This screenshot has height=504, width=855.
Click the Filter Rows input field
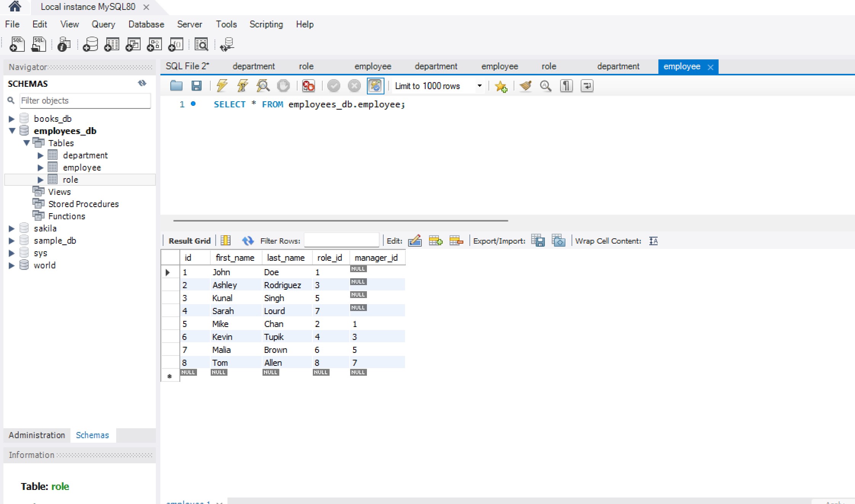(341, 241)
